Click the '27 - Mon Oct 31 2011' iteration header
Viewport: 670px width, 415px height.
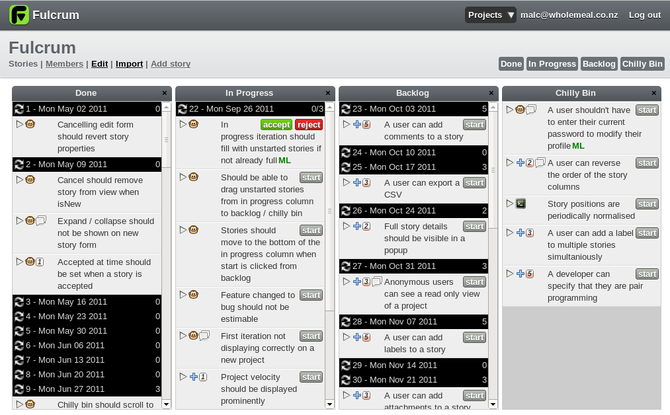(413, 266)
